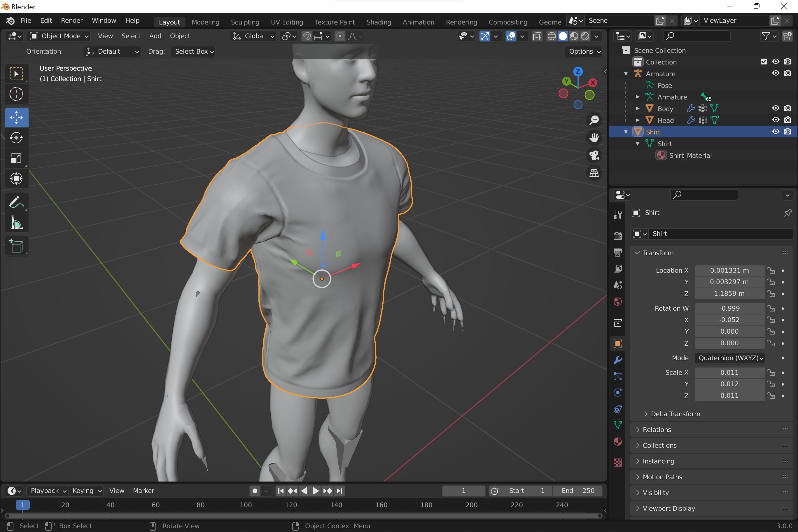Click the outliner search field
The image size is (798, 532).
click(x=696, y=36)
